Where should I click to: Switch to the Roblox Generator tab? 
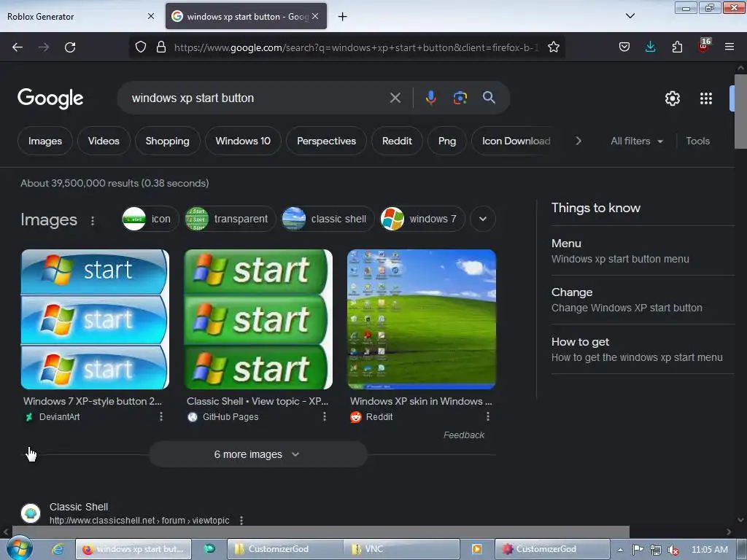[80, 16]
